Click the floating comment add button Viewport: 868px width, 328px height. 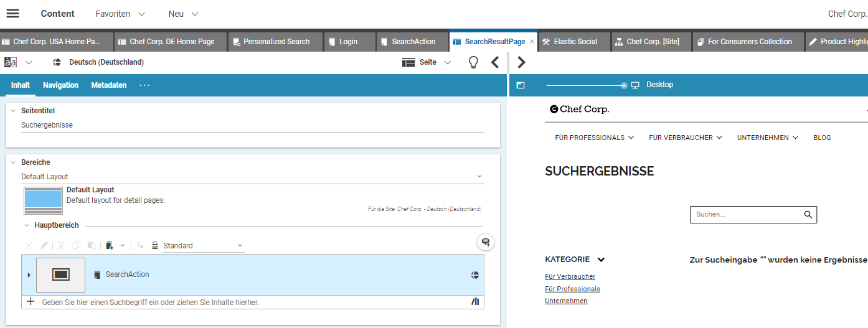[x=486, y=243]
